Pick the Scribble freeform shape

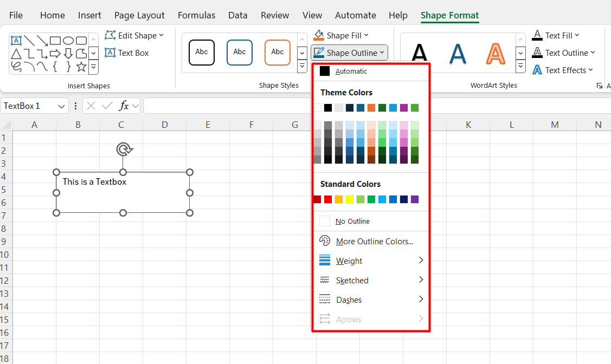tap(16, 67)
